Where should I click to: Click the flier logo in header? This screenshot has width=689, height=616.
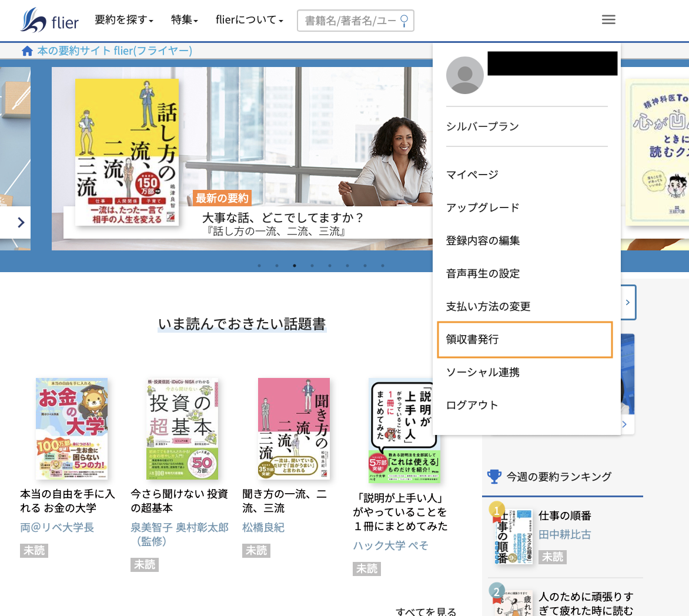(x=49, y=20)
